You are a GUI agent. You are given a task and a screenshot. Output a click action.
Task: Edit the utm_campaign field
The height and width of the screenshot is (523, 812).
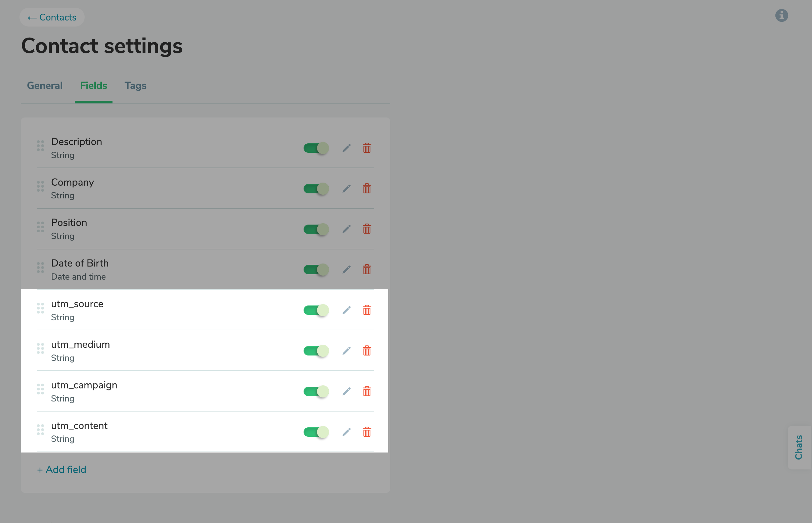[x=347, y=391]
